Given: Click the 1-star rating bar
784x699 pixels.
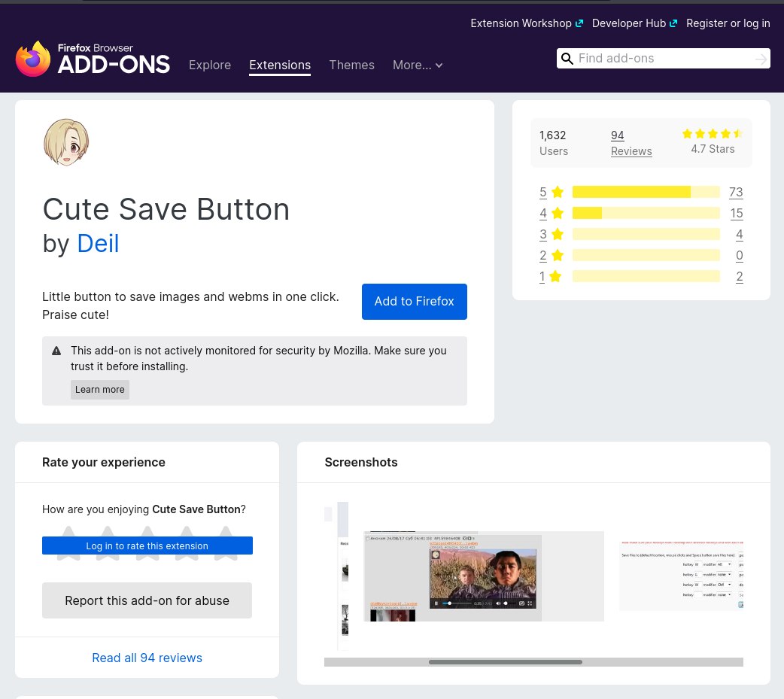Looking at the screenshot, I should [x=646, y=276].
